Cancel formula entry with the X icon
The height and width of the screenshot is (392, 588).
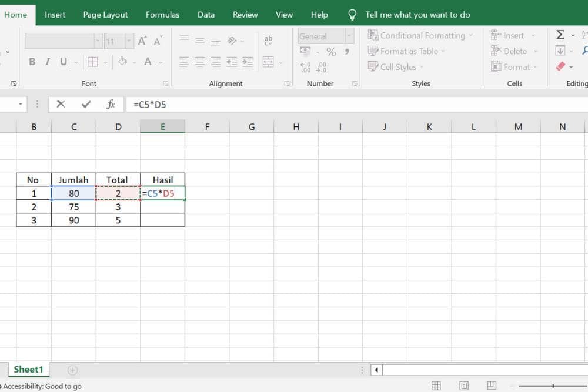click(x=61, y=105)
